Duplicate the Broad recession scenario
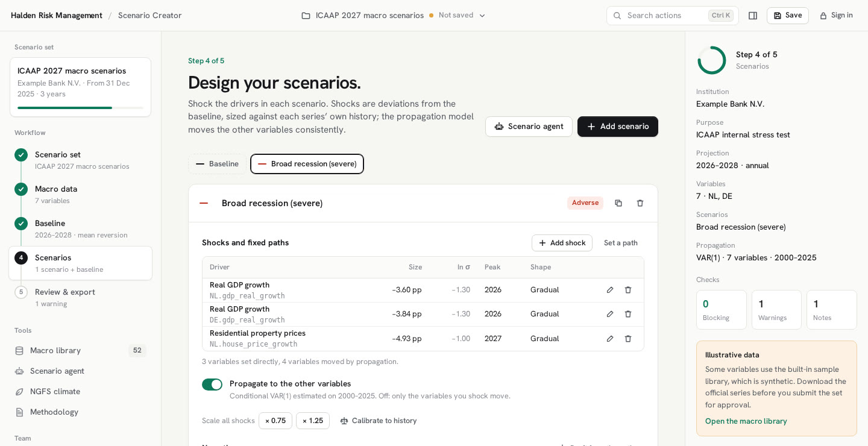Viewport: 868px width, 446px height. (x=618, y=203)
